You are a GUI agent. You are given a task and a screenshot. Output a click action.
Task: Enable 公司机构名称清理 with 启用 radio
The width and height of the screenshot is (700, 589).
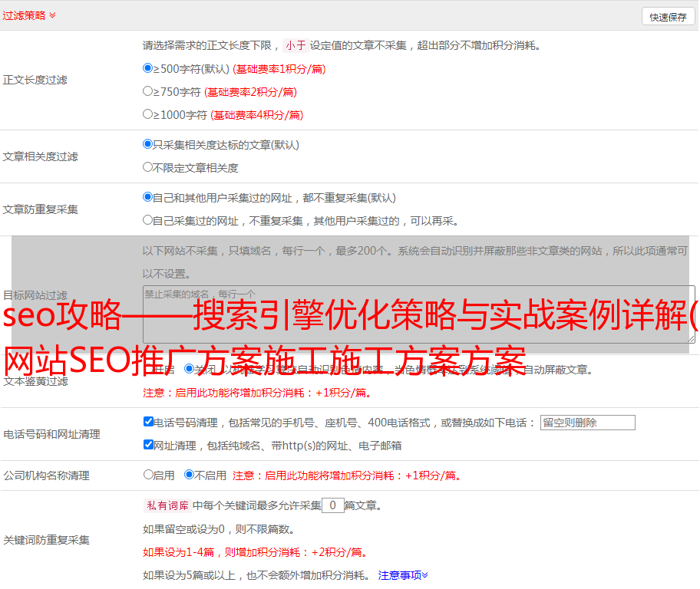pos(148,475)
